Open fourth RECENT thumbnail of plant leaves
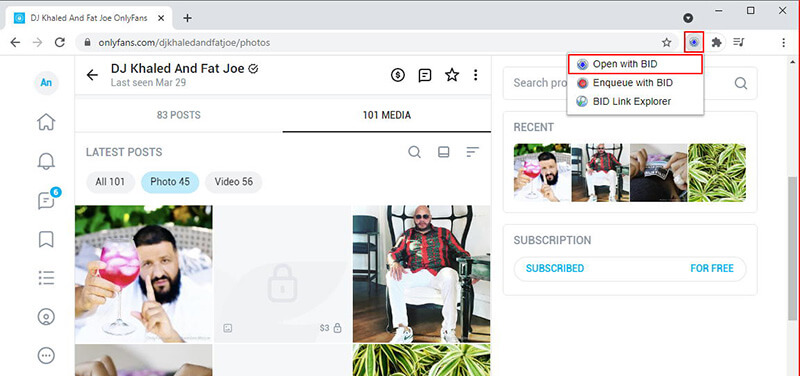Screen dimensions: 800x376 (x=717, y=172)
